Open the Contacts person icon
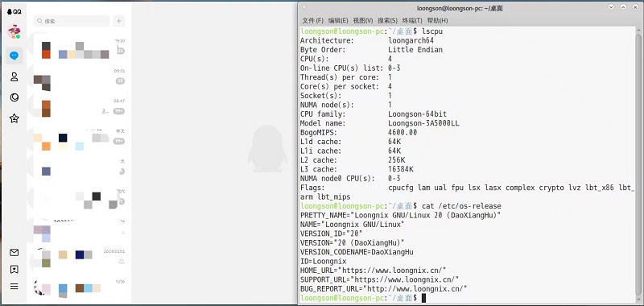The height and width of the screenshot is (306, 644). point(14,76)
